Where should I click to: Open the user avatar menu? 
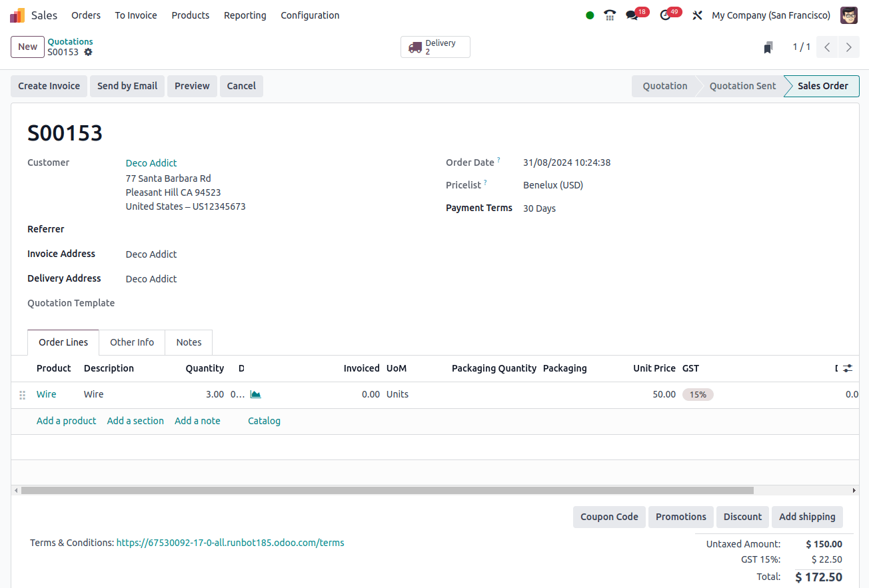tap(848, 15)
